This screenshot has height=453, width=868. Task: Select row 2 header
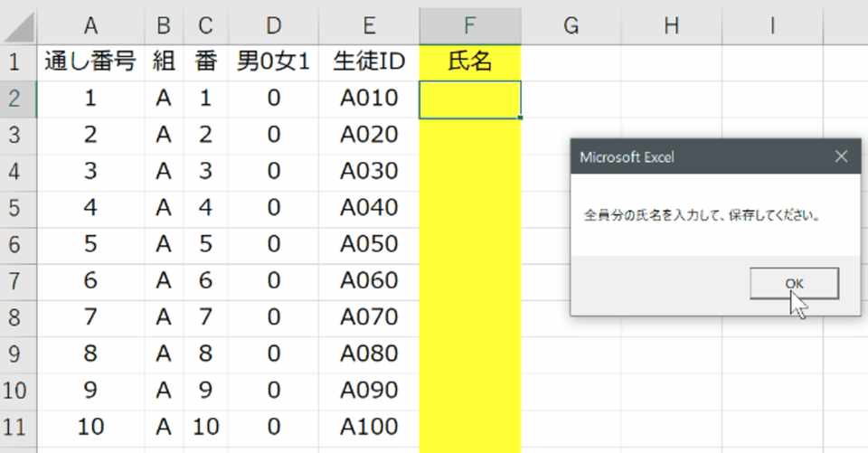(18, 99)
